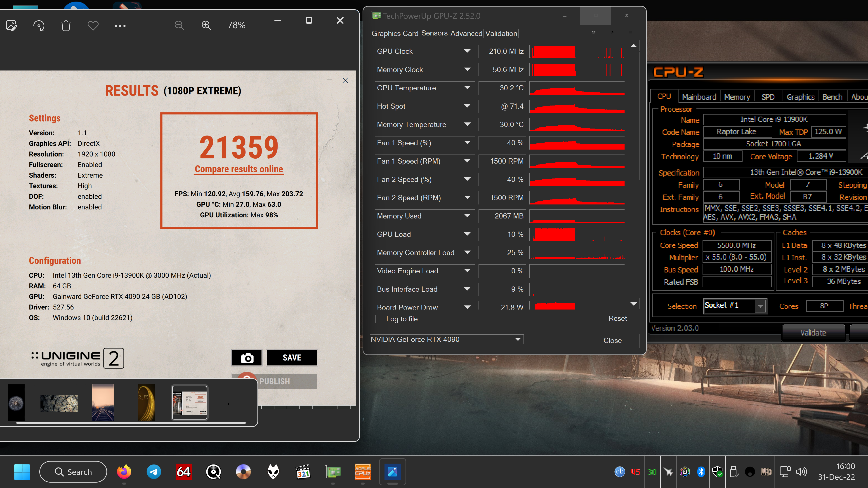Screen dimensions: 868x488
Task: Click Validate button in CPU-Z
Action: click(x=813, y=333)
